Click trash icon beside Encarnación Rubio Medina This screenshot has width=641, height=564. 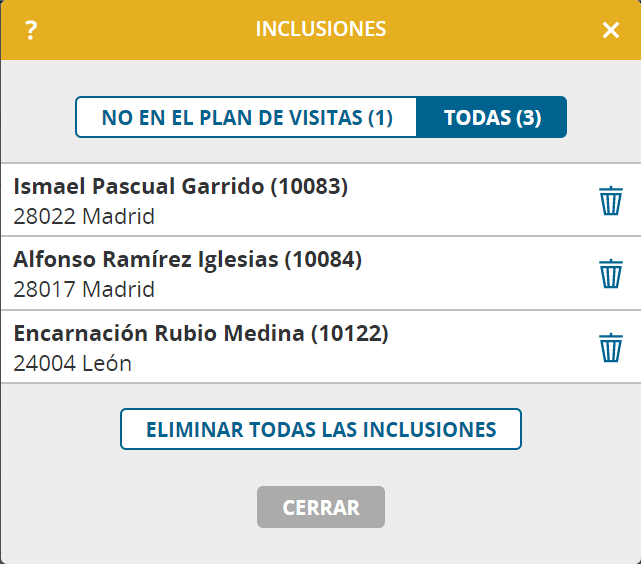[x=611, y=347]
